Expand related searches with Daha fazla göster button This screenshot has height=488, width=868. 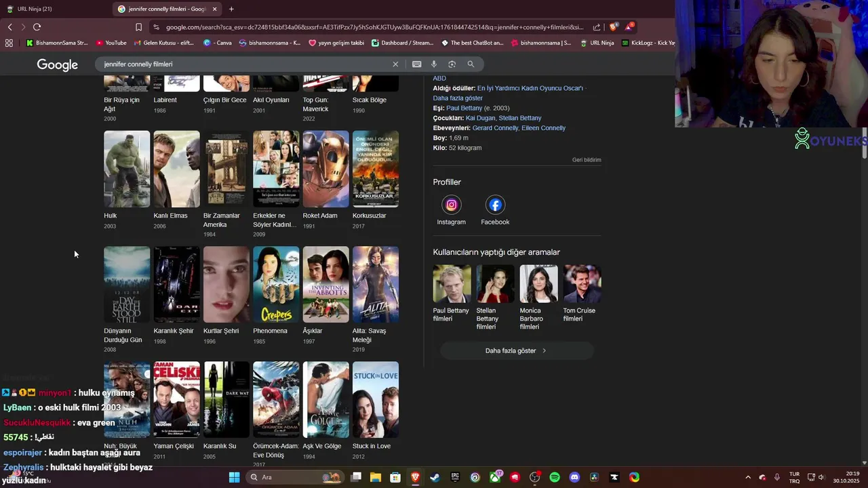pos(517,350)
